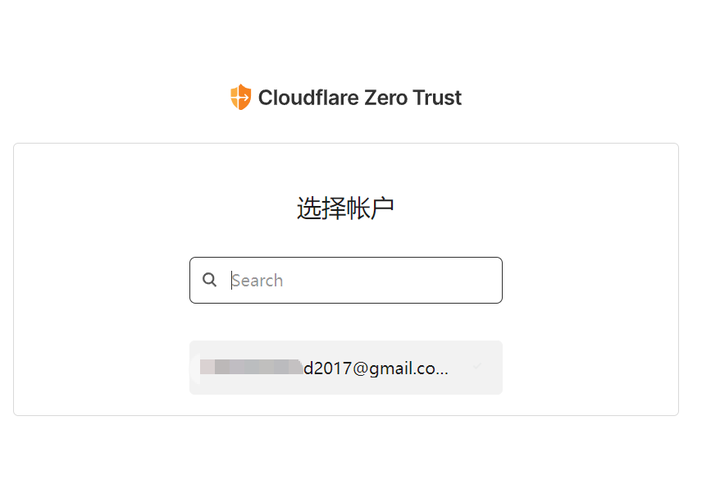This screenshot has height=494, width=720.
Task: Select the only account in the list
Action: click(x=346, y=367)
